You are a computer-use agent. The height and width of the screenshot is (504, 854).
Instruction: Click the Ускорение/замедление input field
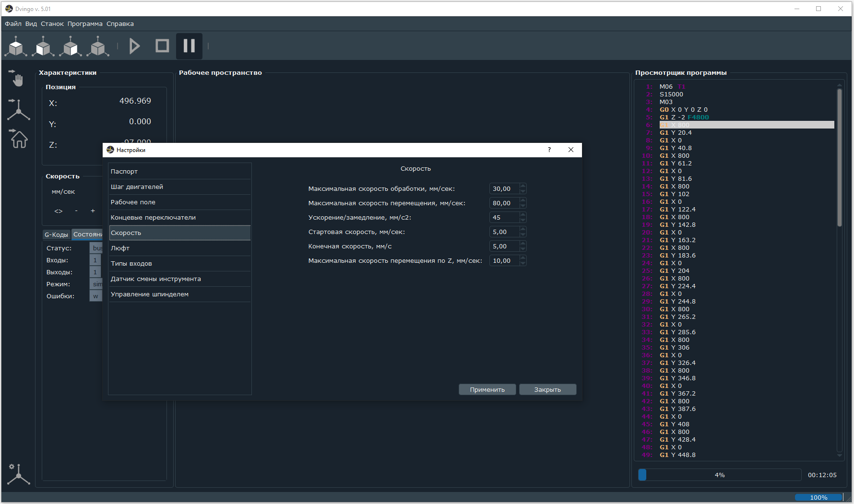click(504, 217)
